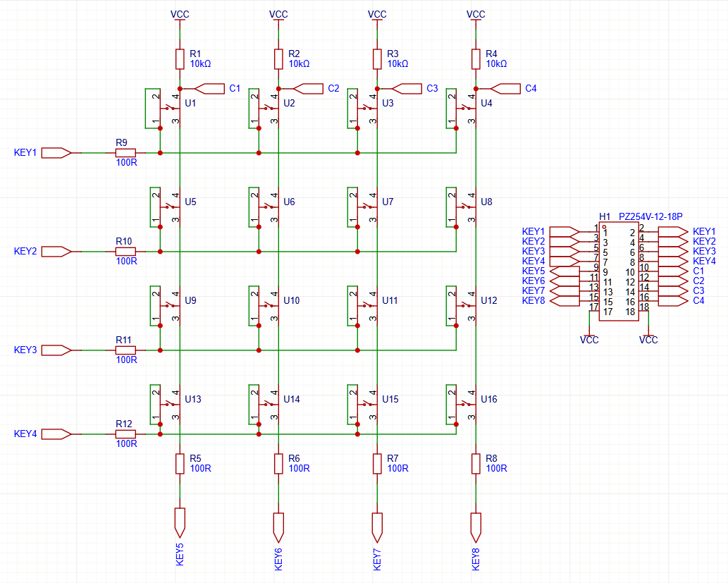This screenshot has height=583, width=728.
Task: Click header H1 component body
Action: (x=619, y=271)
